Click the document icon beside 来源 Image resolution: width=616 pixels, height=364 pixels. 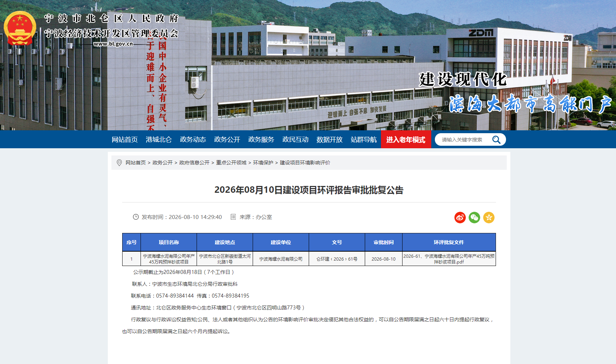(x=233, y=217)
